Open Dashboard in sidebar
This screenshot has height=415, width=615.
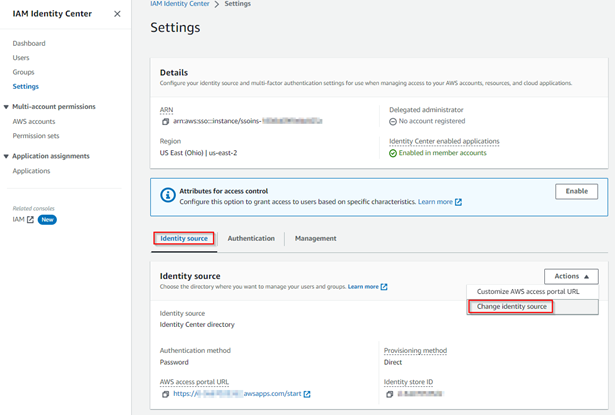point(29,43)
